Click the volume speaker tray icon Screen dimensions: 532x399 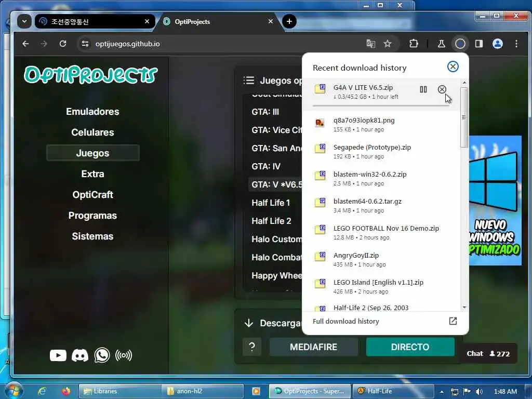[x=479, y=392]
